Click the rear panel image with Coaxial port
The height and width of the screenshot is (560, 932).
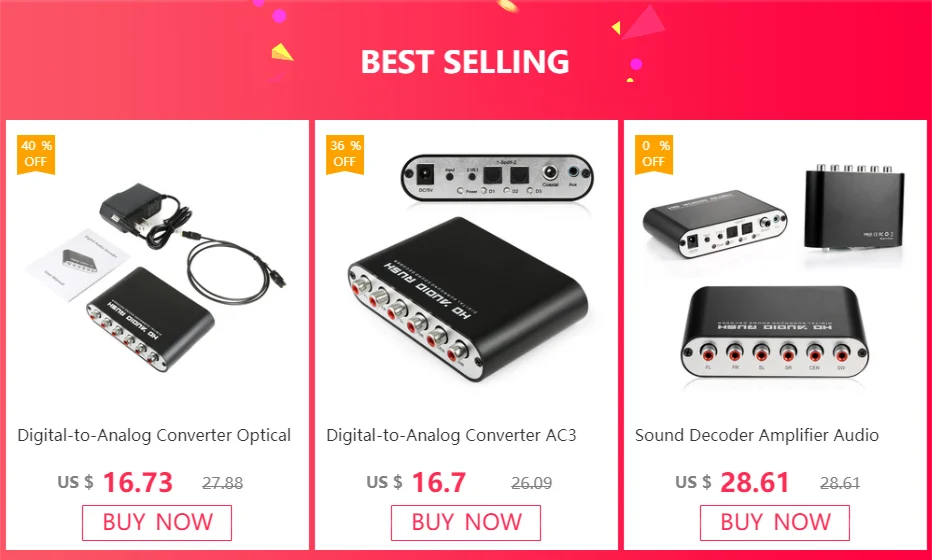pyautogui.click(x=496, y=177)
